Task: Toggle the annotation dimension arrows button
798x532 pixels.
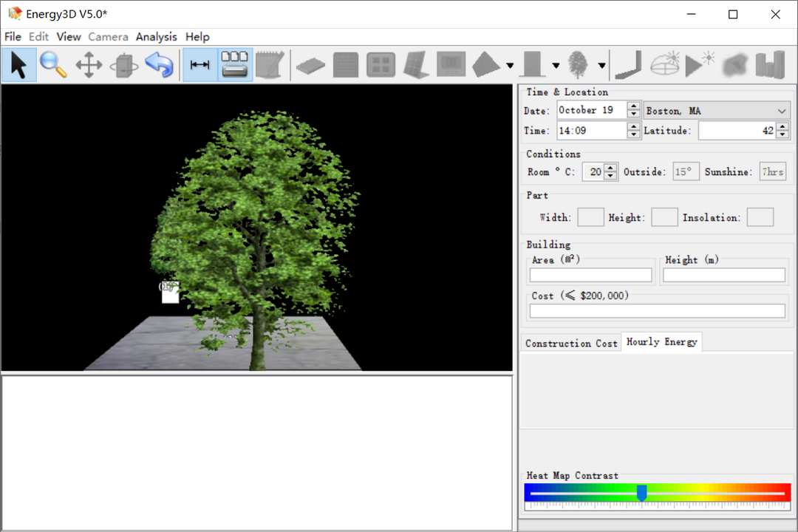Action: pos(199,65)
